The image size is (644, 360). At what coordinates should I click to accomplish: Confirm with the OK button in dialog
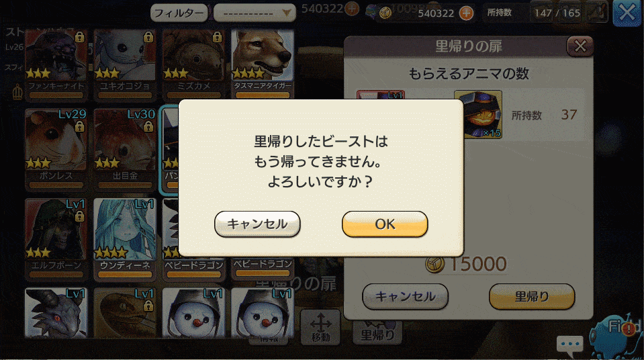point(385,224)
